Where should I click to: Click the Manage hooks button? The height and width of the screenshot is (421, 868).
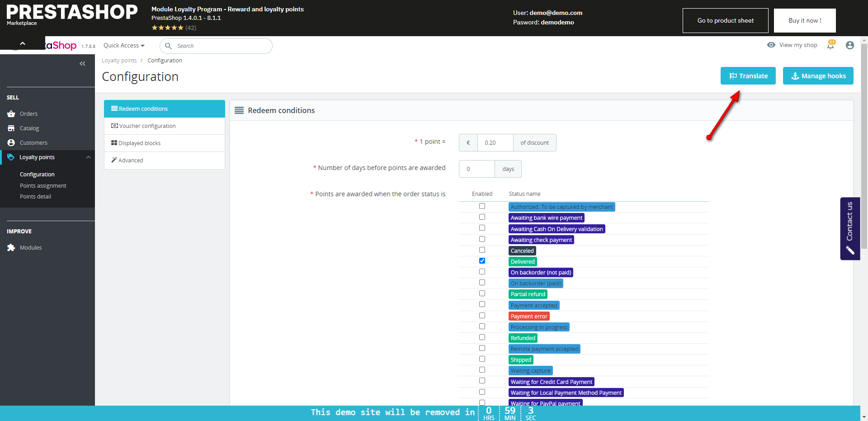pyautogui.click(x=818, y=76)
